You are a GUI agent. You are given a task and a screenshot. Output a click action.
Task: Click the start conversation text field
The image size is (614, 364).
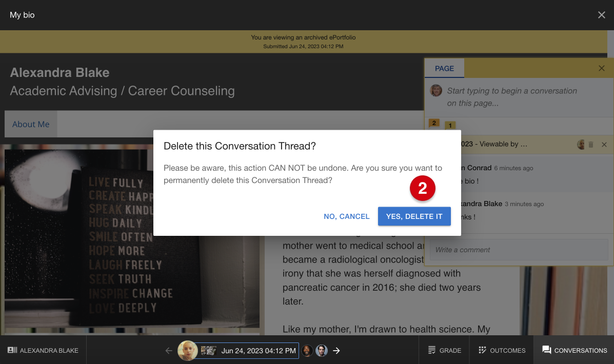(x=512, y=97)
